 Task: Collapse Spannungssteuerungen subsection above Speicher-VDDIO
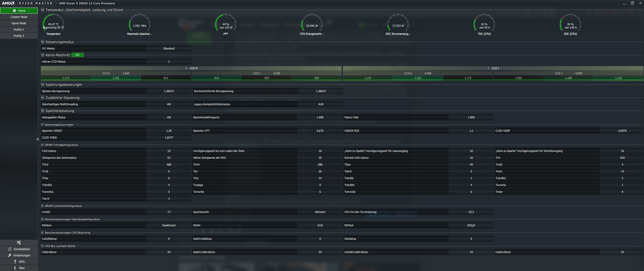42,125
